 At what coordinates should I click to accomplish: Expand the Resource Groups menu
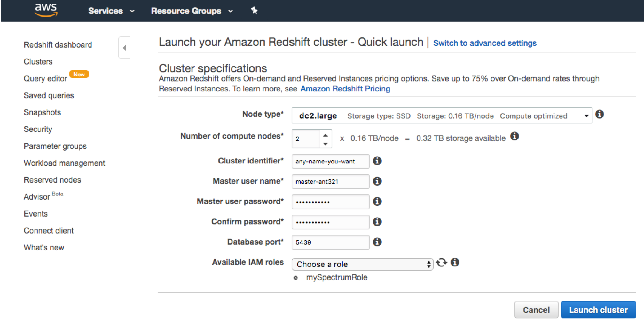coord(192,11)
